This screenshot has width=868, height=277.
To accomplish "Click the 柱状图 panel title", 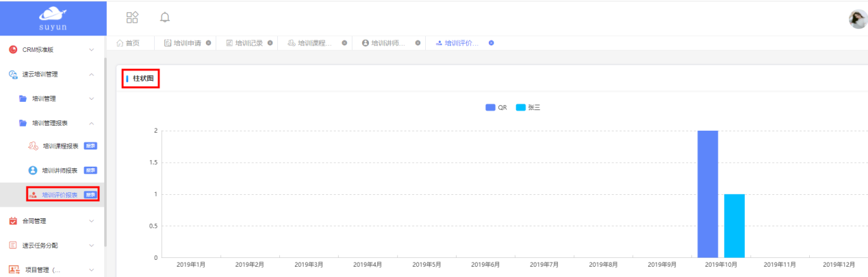I will point(144,79).
